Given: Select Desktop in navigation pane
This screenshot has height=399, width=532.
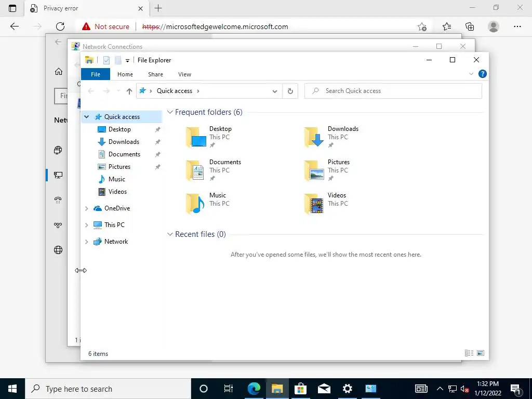Looking at the screenshot, I should coord(119,129).
